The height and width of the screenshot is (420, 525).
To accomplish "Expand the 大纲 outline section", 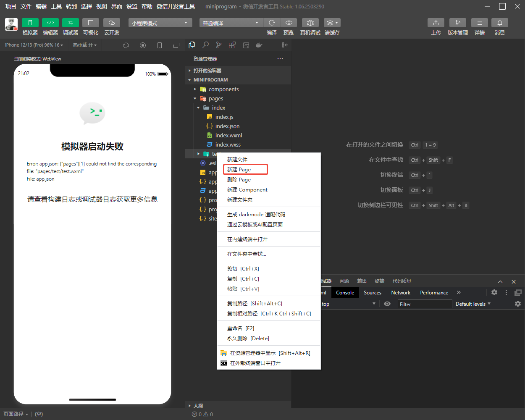I will [238, 405].
